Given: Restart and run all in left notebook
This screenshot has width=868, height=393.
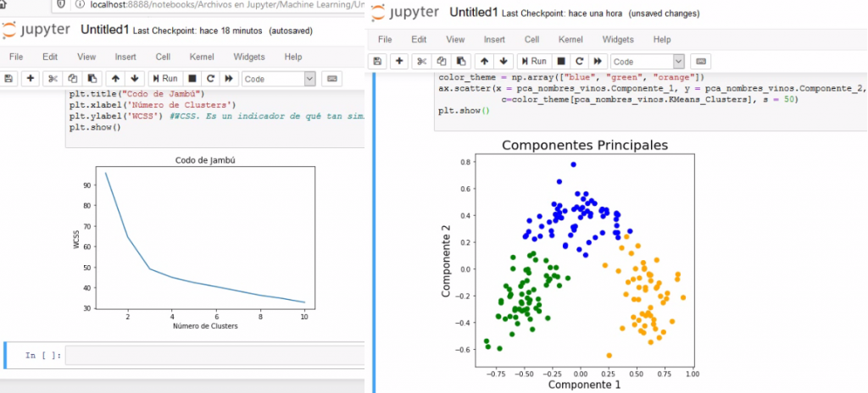Looking at the screenshot, I should [229, 79].
